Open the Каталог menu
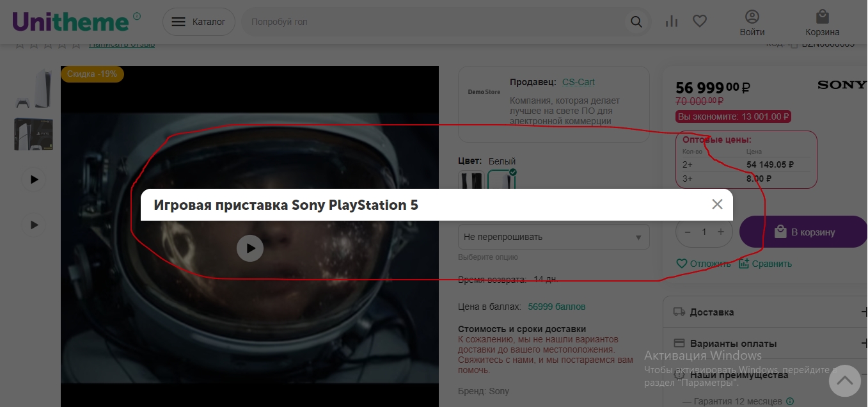 click(x=198, y=22)
